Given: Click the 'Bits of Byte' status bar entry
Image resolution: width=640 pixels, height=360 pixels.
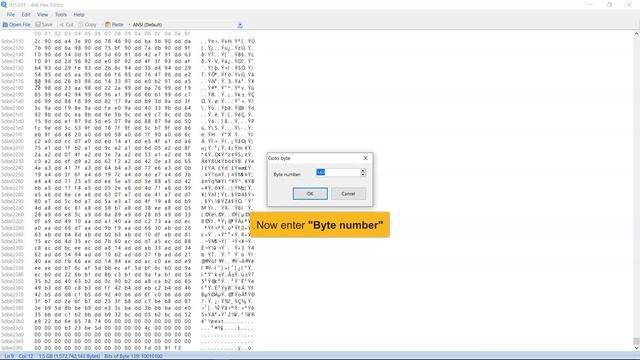Looking at the screenshot, I should tap(133, 356).
